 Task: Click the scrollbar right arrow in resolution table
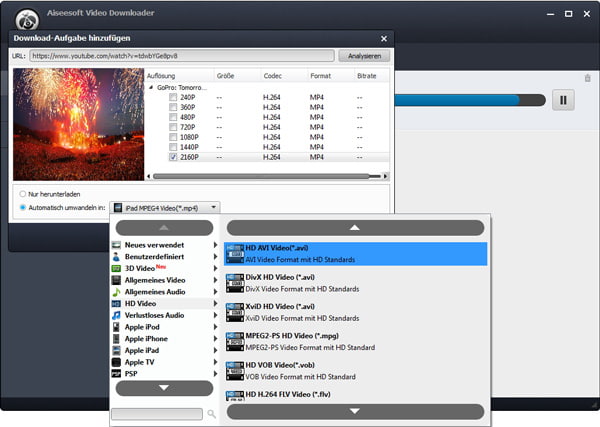pyautogui.click(x=385, y=176)
